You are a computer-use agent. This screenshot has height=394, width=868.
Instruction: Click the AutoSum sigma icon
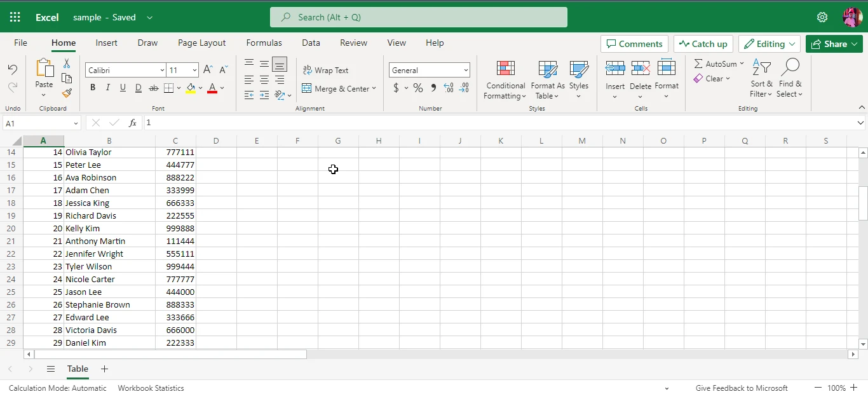698,64
